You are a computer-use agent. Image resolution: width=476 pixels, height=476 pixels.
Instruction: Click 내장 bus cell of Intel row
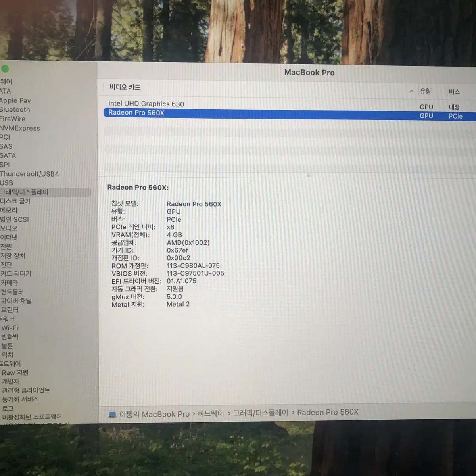(x=455, y=107)
